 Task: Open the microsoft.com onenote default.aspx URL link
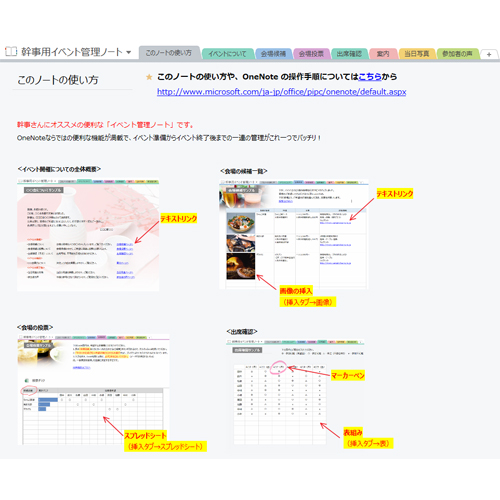pyautogui.click(x=282, y=92)
